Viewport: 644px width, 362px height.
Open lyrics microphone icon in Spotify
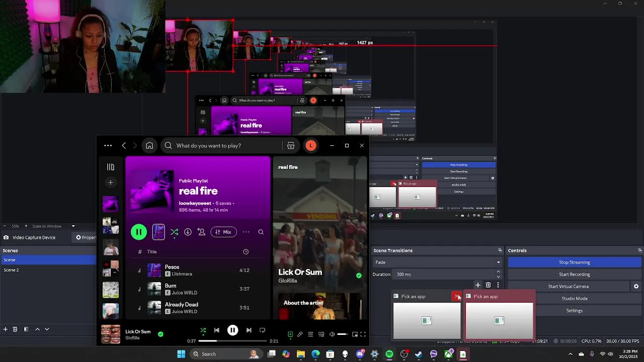[x=300, y=334]
